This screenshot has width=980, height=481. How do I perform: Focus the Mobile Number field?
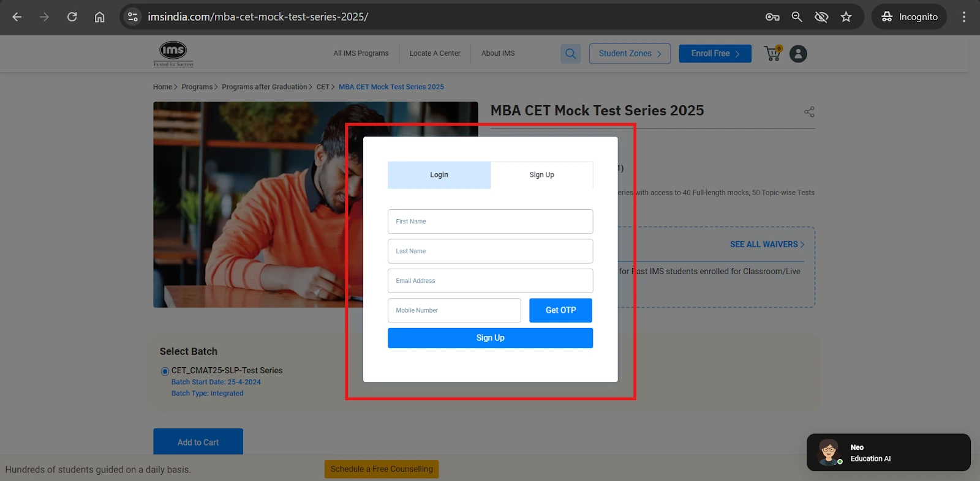(454, 310)
